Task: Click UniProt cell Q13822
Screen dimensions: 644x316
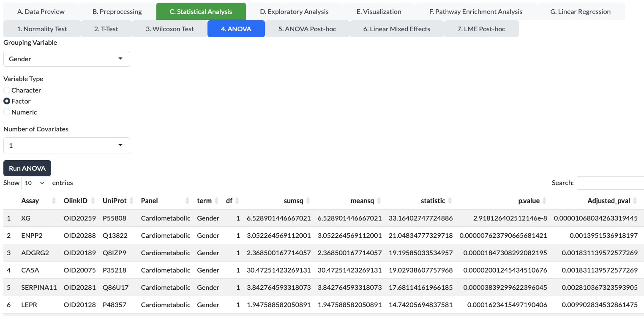Action: tap(118, 236)
